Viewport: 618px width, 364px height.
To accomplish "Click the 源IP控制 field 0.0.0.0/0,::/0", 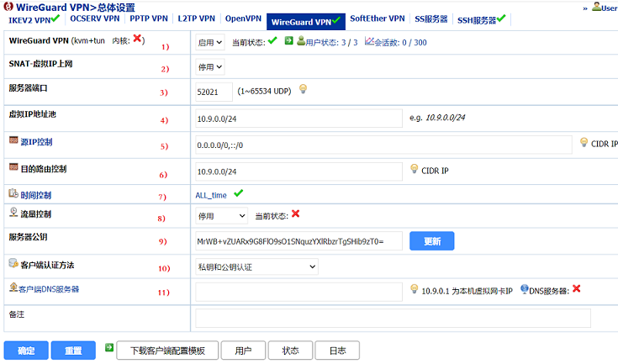I will [x=383, y=145].
